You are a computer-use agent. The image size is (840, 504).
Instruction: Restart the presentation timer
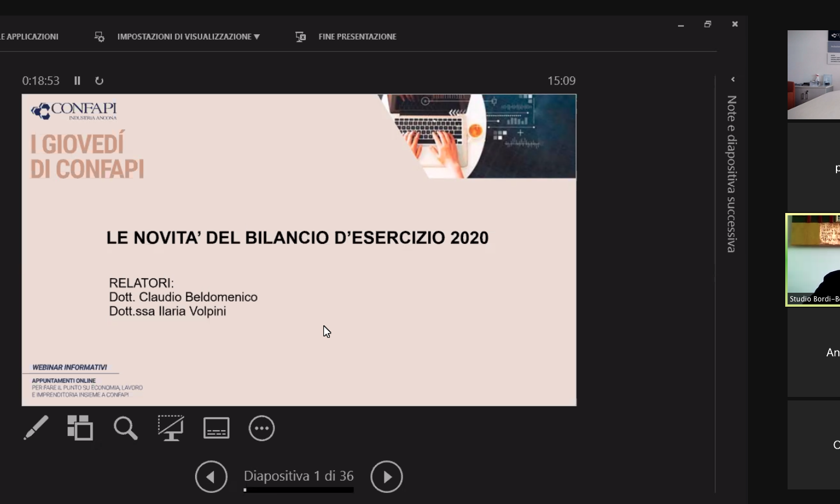point(99,81)
